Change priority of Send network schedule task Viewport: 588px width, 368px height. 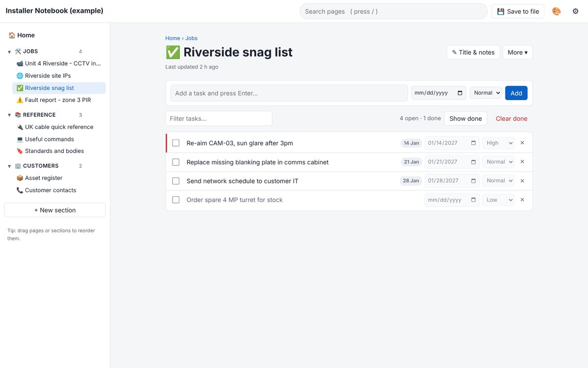[498, 181]
